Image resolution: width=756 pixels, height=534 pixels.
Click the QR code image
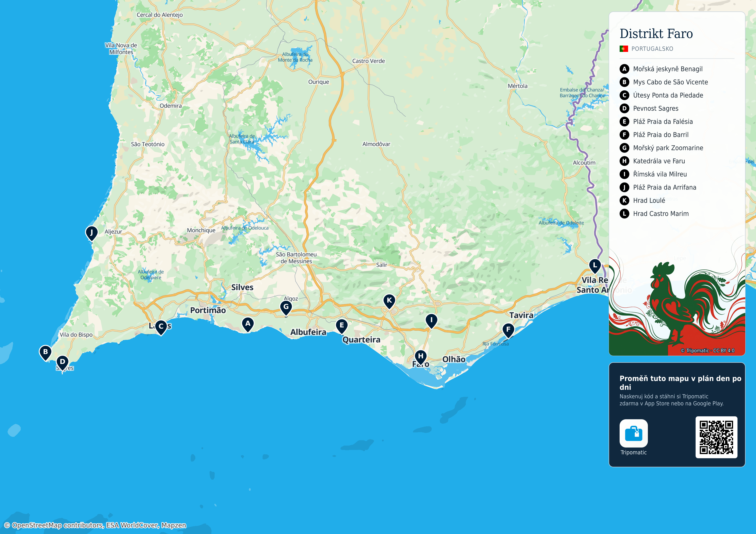(716, 437)
